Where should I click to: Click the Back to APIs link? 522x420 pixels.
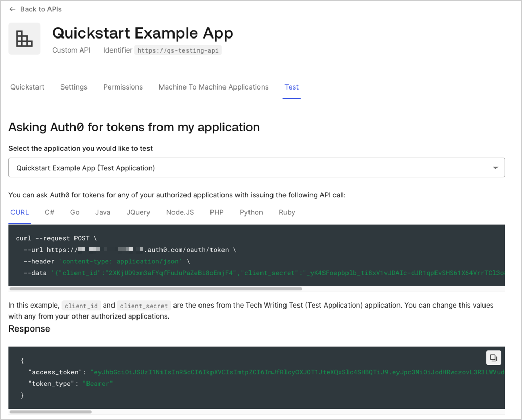pos(41,9)
